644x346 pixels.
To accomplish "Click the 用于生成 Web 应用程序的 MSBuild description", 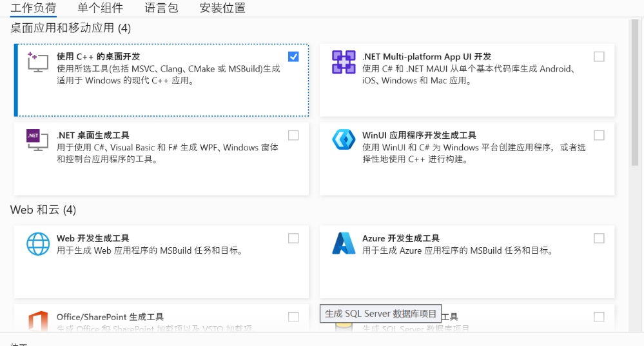I will click(x=150, y=250).
